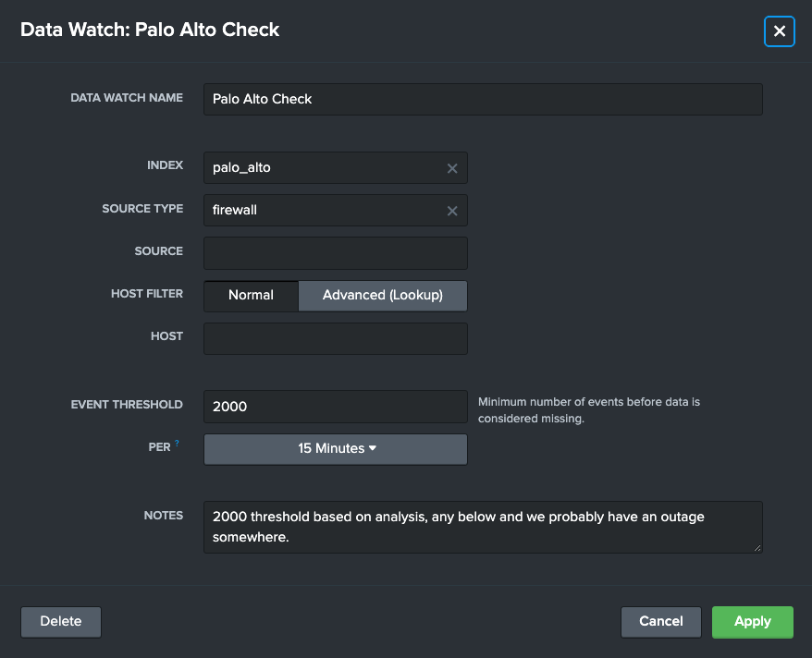
Task: Clear the palo_alto index value
Action: point(452,168)
